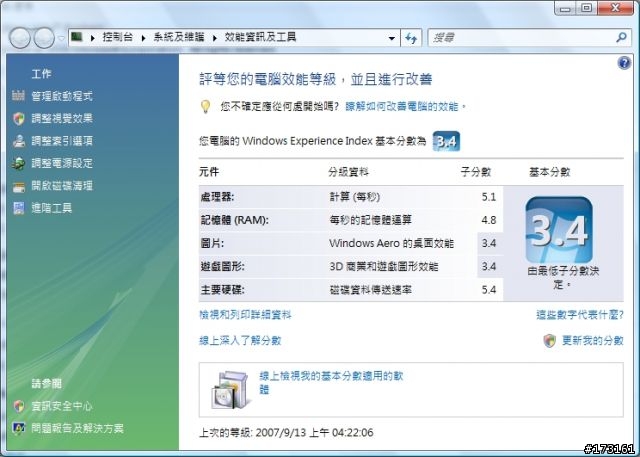The height and width of the screenshot is (457, 640).
Task: Click the icon beside 調整索引選項
Action: [x=19, y=141]
